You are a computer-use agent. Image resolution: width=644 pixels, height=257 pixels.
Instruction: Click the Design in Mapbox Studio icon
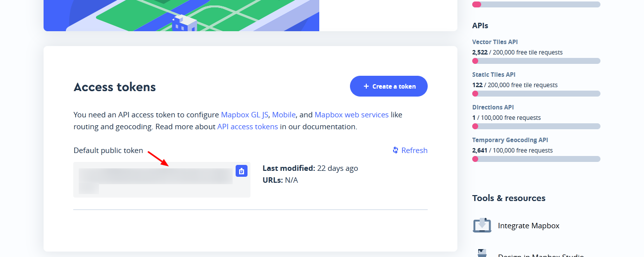(482, 253)
